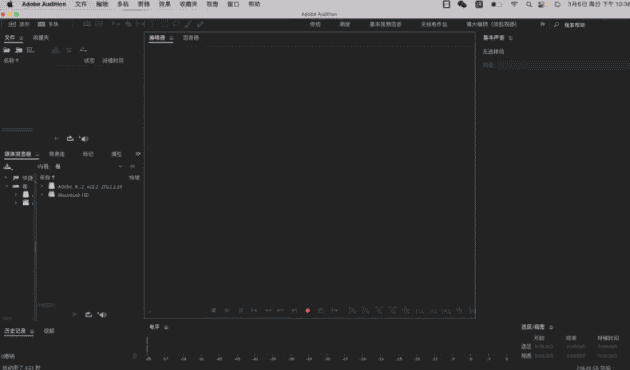This screenshot has width=630, height=370.
Task: Switch to the 视频 tab beside 历史记录
Action: [49, 331]
